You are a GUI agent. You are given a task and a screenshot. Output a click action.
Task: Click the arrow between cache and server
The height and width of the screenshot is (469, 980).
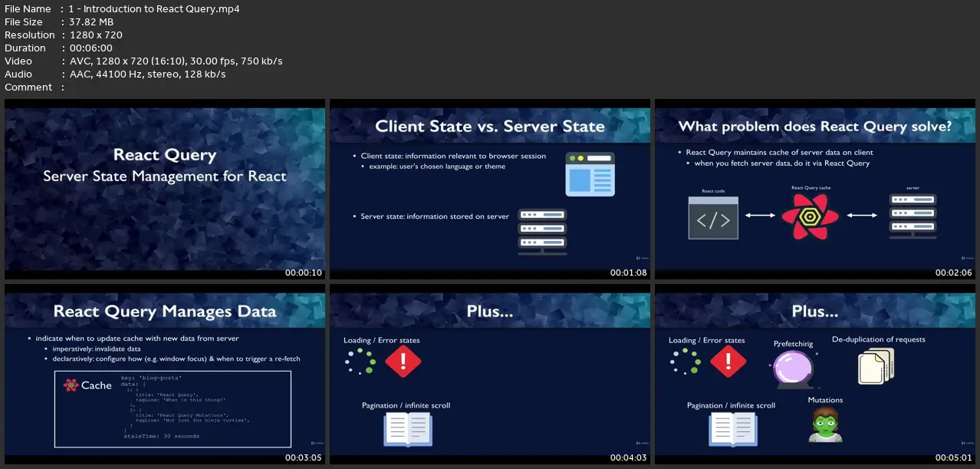[x=862, y=216]
